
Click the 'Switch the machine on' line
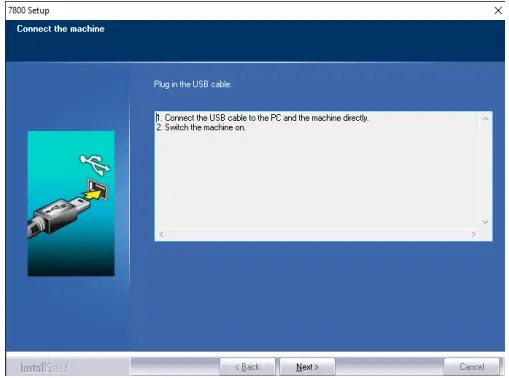click(201, 127)
